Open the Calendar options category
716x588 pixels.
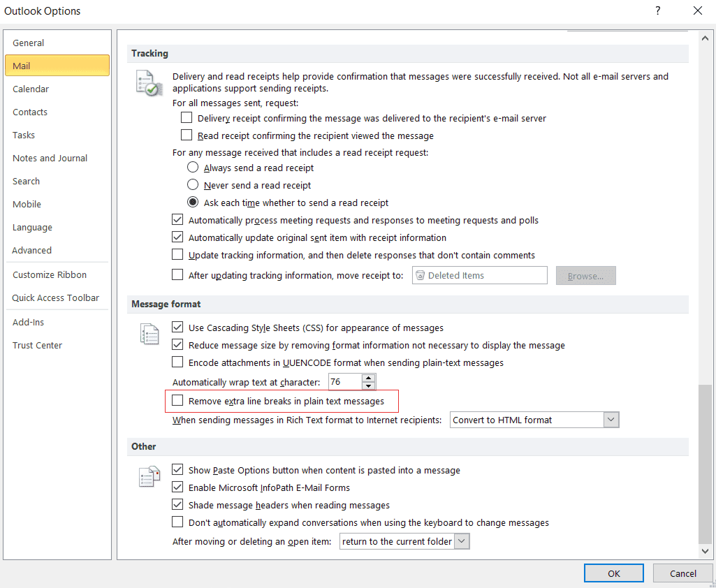pos(31,89)
